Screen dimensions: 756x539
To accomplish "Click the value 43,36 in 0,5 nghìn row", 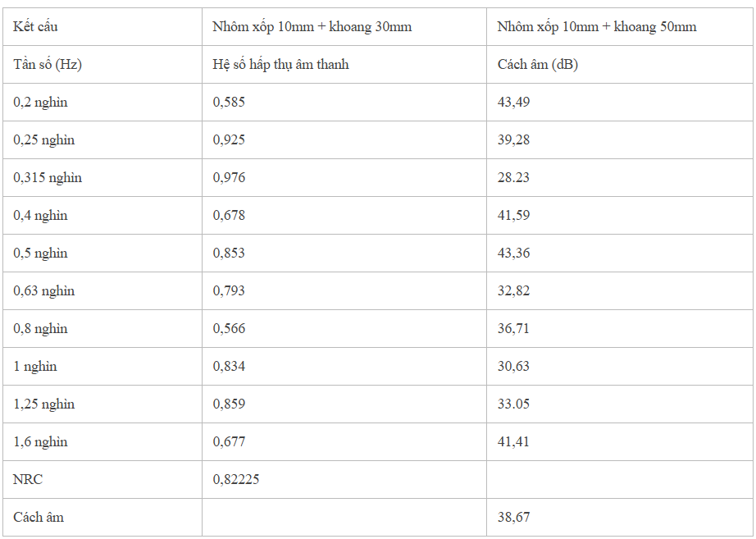I will (513, 253).
